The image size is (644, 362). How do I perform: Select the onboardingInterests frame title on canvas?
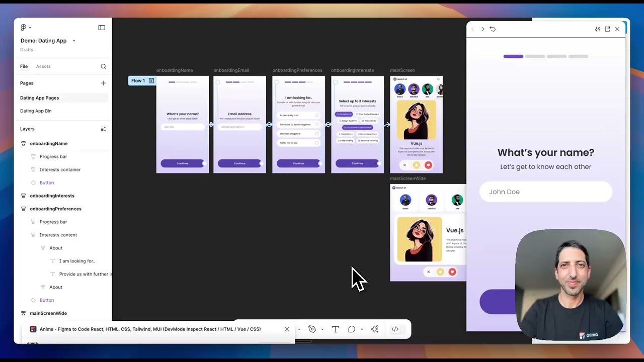pyautogui.click(x=352, y=70)
